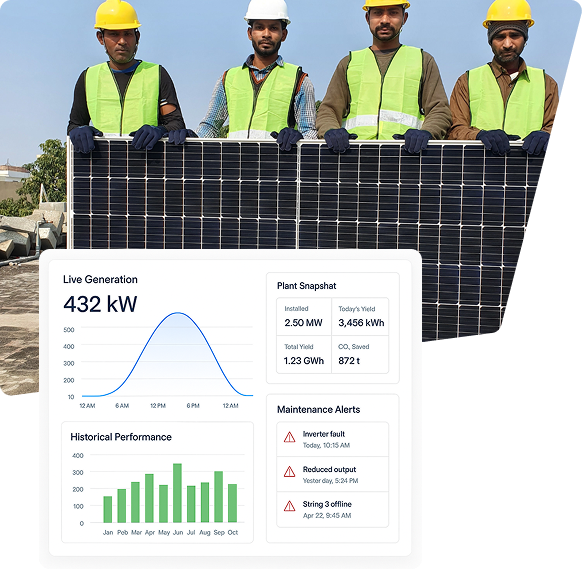Open the Reduced output alert
Screen dimensions: 585x569
(332, 474)
